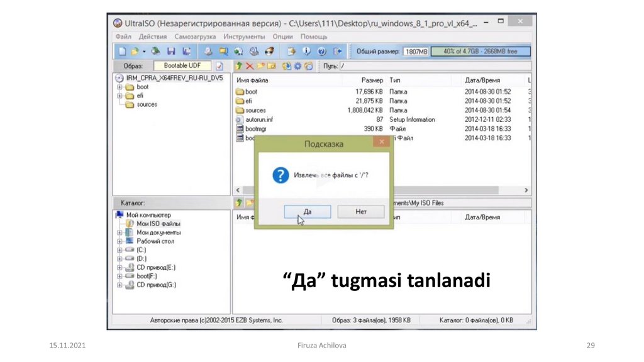This screenshot has height=362, width=644.
Task: Sort by Размер column header
Action: pyautogui.click(x=372, y=80)
